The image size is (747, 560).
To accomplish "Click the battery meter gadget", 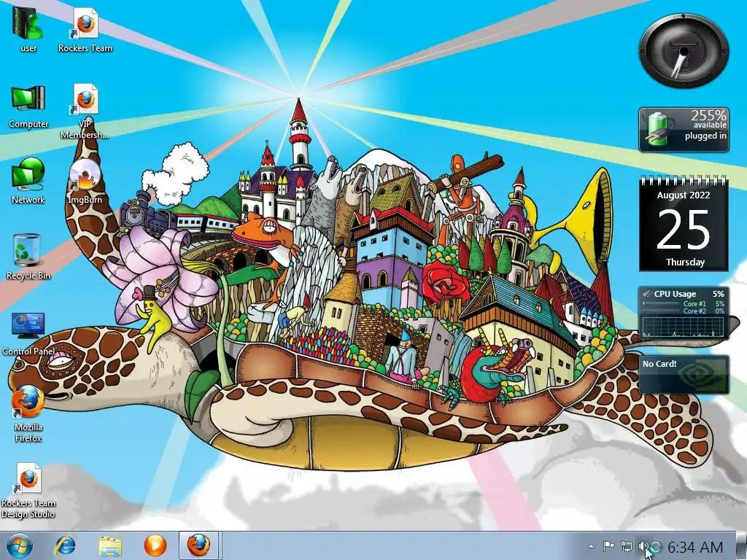I will [x=684, y=130].
